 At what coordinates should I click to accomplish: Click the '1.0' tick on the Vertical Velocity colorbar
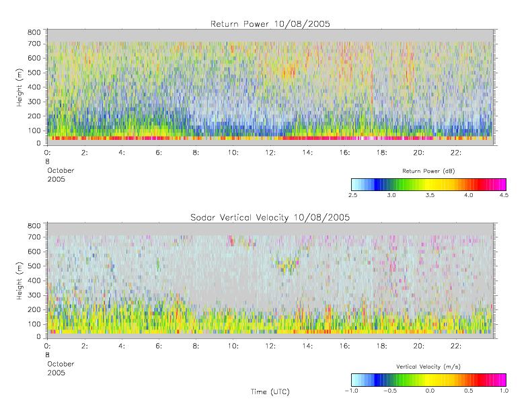(504, 391)
